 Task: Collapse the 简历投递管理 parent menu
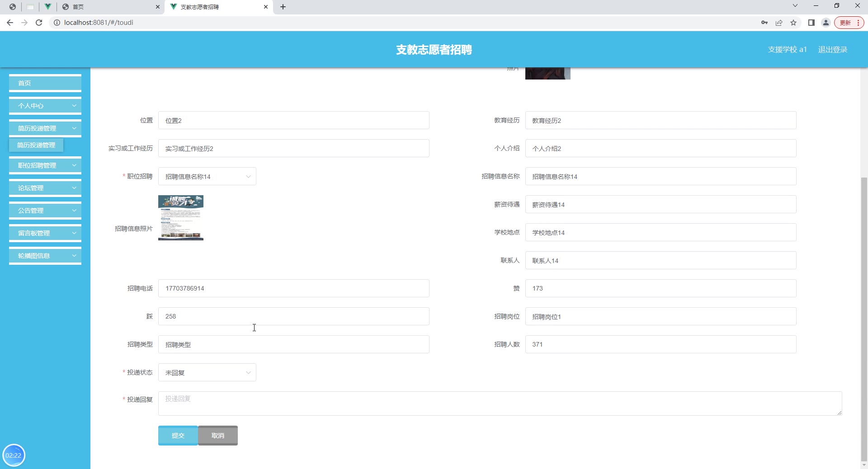coord(45,128)
